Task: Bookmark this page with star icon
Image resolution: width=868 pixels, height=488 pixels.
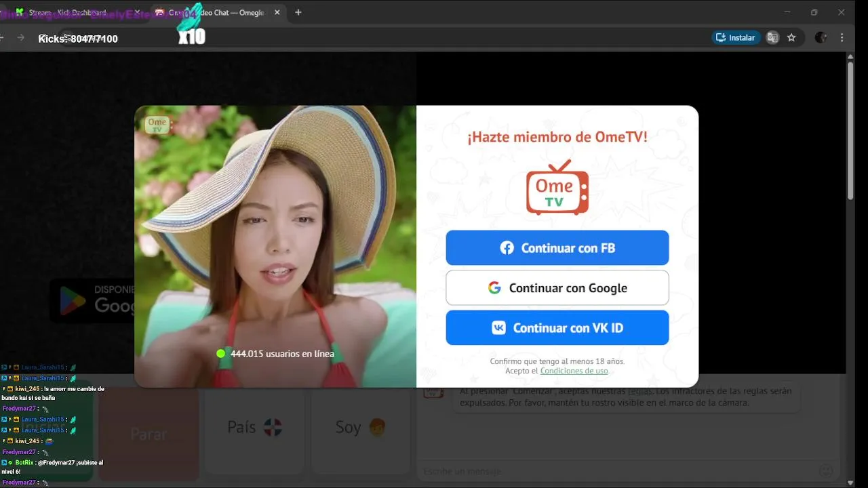Action: point(791,38)
